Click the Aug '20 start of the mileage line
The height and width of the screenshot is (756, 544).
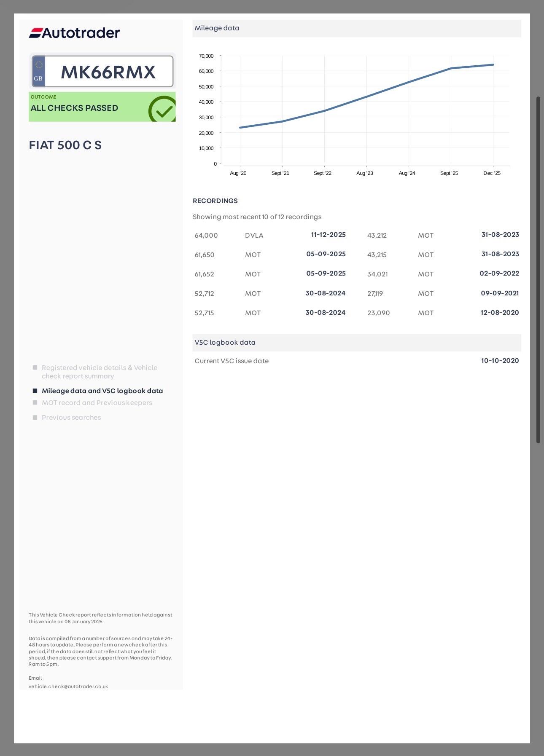click(x=240, y=128)
